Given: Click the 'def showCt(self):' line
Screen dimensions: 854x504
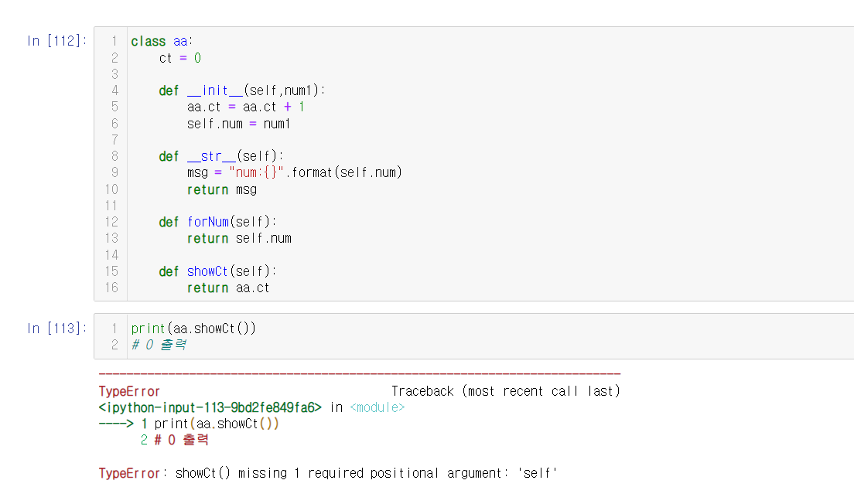Looking at the screenshot, I should coord(218,271).
